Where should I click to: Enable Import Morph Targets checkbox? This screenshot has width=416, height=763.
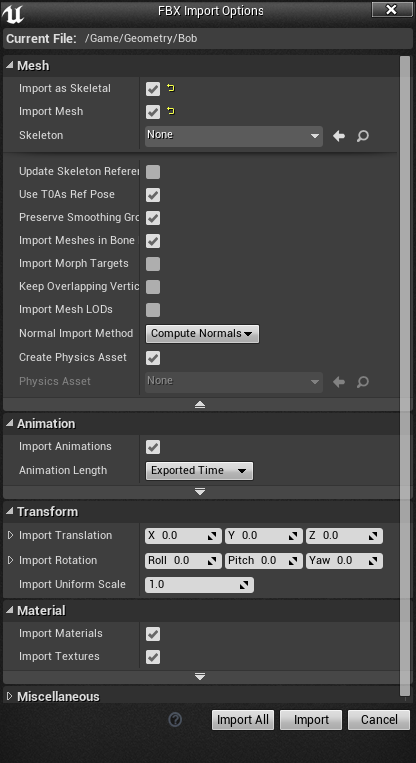[153, 264]
